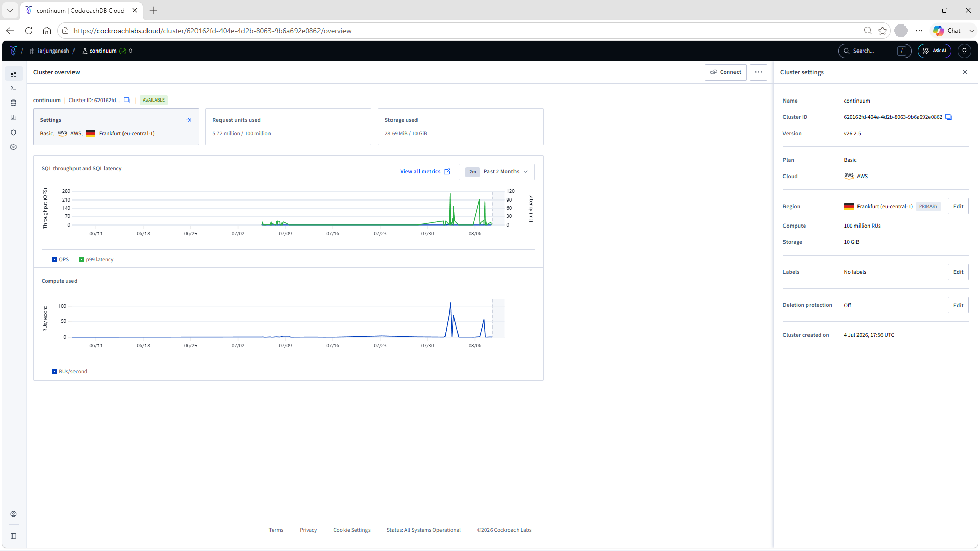Open the browser tab list dropdown
The height and width of the screenshot is (551, 980).
coord(10,10)
